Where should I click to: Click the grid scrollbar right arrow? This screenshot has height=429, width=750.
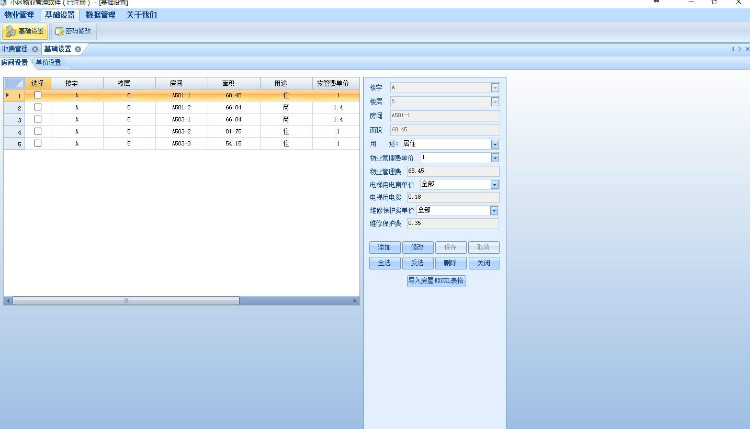tap(355, 301)
